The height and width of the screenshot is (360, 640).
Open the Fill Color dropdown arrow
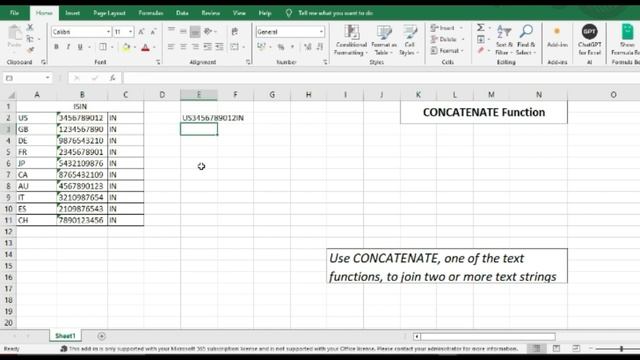pyautogui.click(x=135, y=47)
